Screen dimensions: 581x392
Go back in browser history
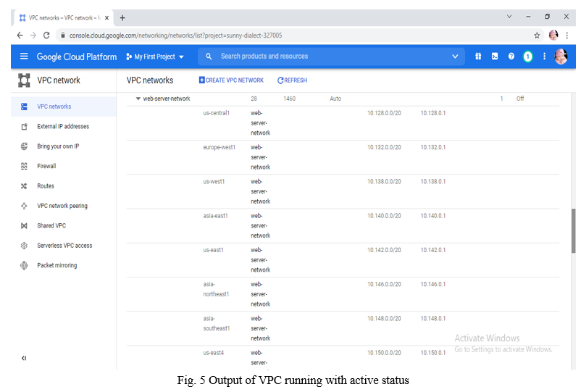click(x=20, y=36)
